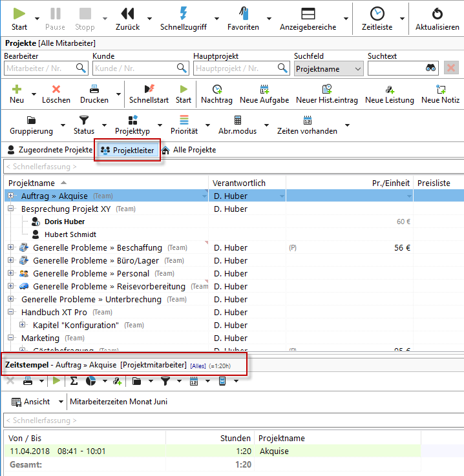The width and height of the screenshot is (464, 476).
Task: Click the Neue Leistung button
Action: pos(389,90)
